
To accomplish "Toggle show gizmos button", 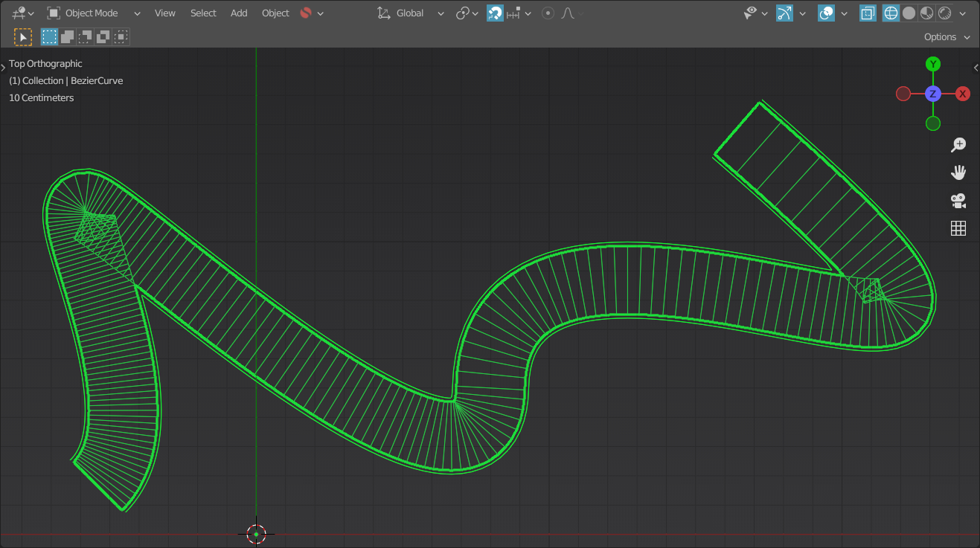I will pos(784,13).
